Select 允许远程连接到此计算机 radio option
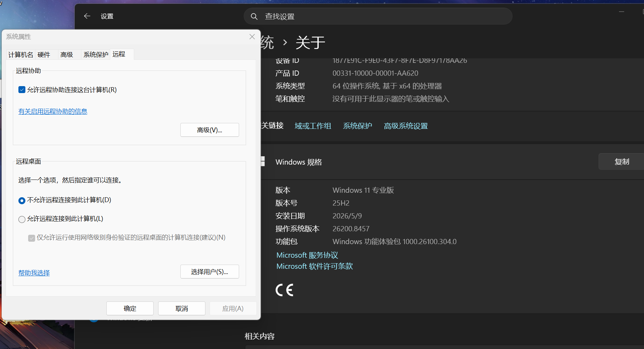 tap(22, 219)
